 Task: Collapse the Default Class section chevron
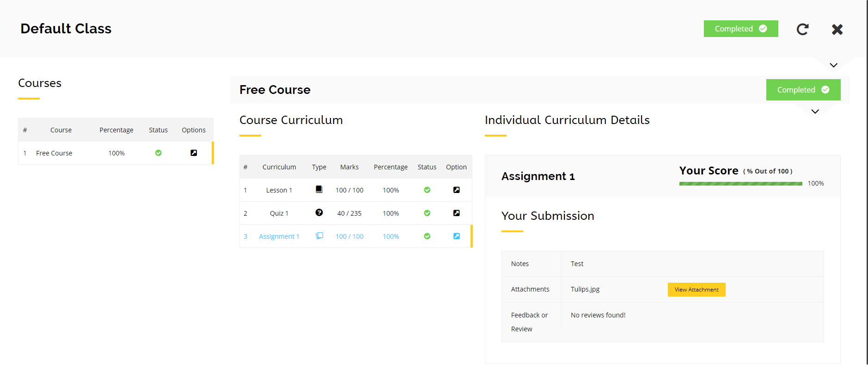point(833,65)
